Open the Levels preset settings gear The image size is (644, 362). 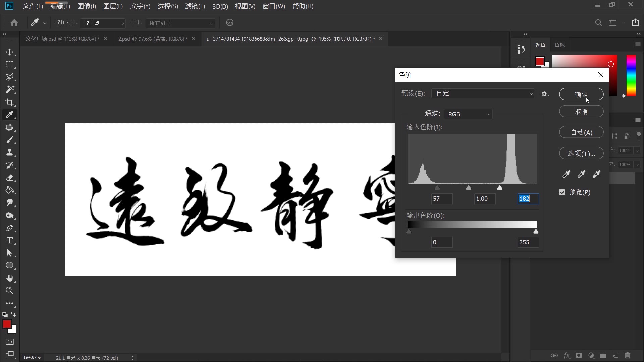pyautogui.click(x=545, y=94)
